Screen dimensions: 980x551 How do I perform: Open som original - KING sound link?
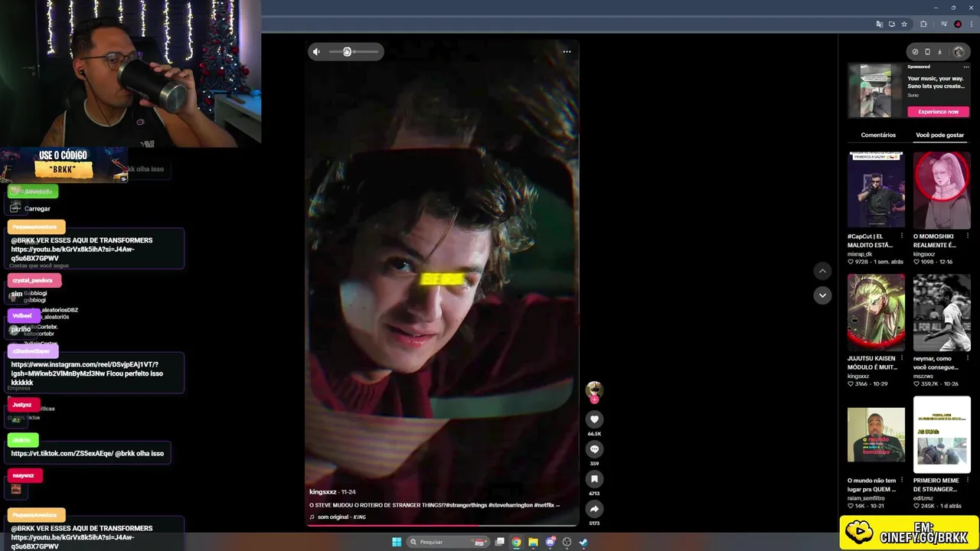[341, 517]
